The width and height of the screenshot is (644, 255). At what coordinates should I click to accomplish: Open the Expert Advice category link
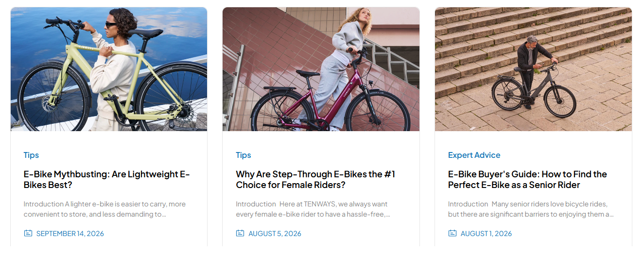[x=474, y=155]
